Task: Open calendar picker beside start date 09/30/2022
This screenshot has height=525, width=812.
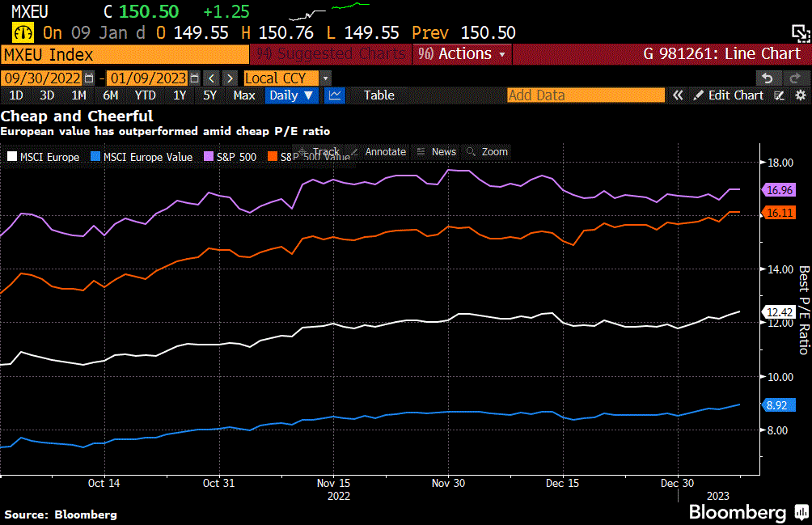Action: coord(89,78)
